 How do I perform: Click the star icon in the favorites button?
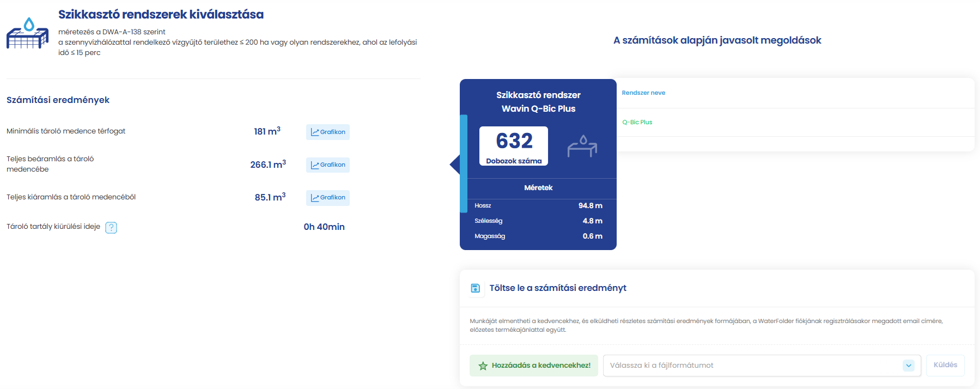click(483, 366)
